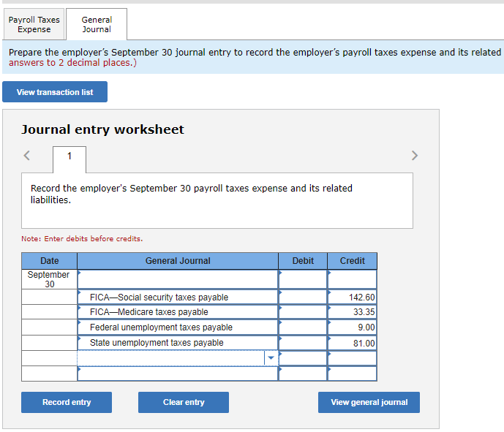Select worksheet entry tab 1
Screen dimensions: 504x432
69,159
